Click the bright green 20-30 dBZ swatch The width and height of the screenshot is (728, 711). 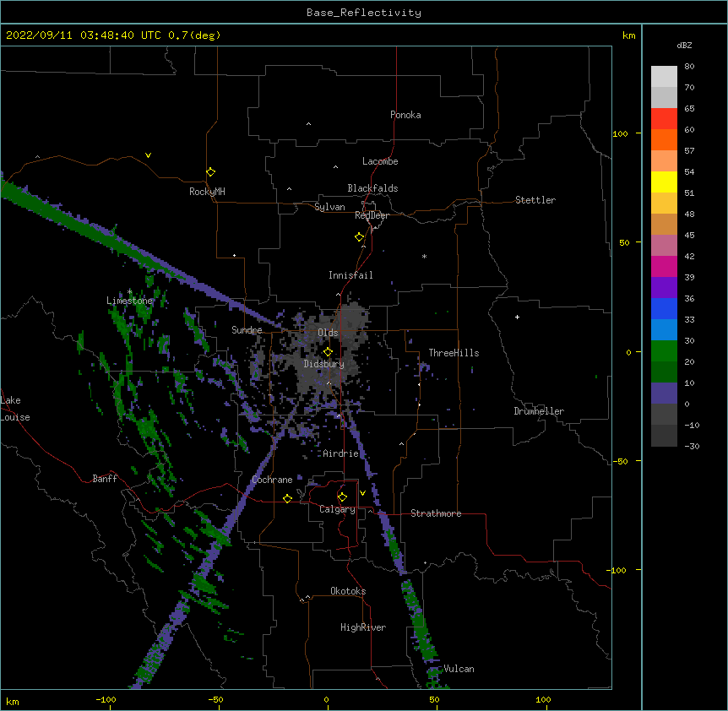[664, 351]
